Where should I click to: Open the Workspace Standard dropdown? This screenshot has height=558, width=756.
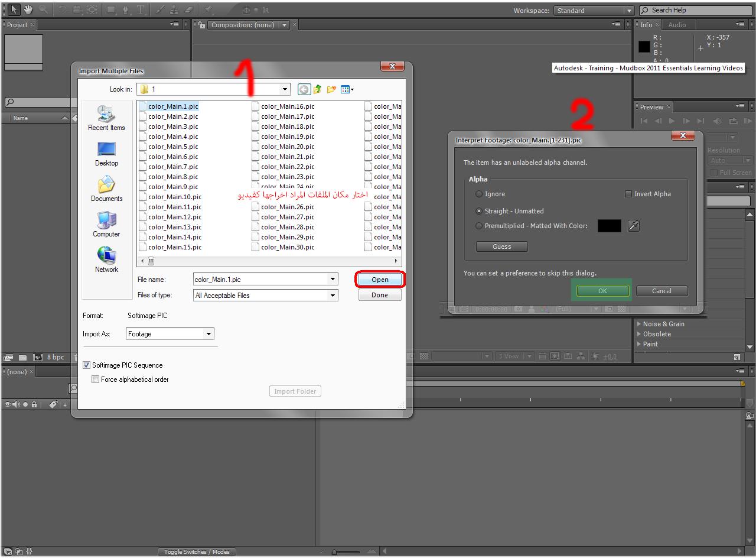(x=628, y=11)
